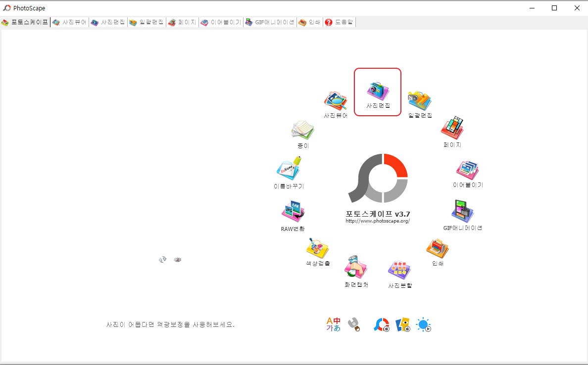Open settings via the wrench icon
The image size is (588, 365).
pyautogui.click(x=354, y=324)
